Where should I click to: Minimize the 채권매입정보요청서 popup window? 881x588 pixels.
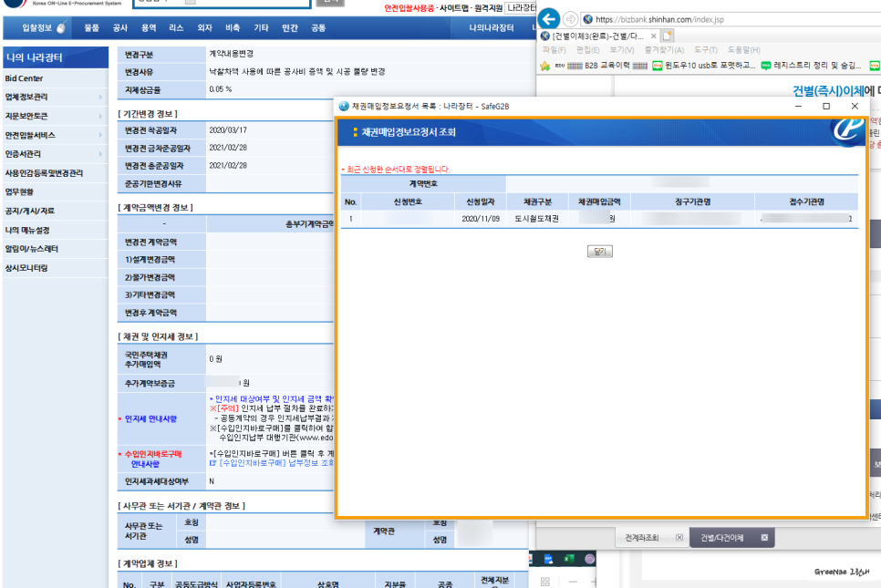coord(798,106)
